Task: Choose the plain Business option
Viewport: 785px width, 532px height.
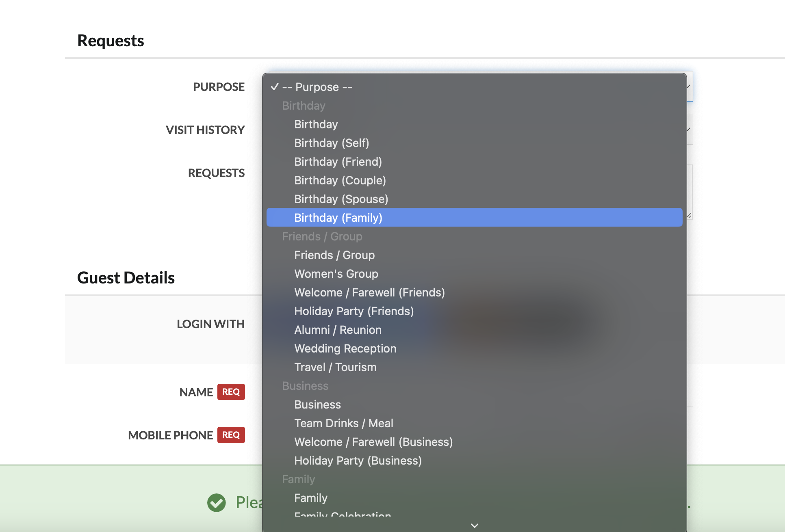Action: click(x=317, y=404)
